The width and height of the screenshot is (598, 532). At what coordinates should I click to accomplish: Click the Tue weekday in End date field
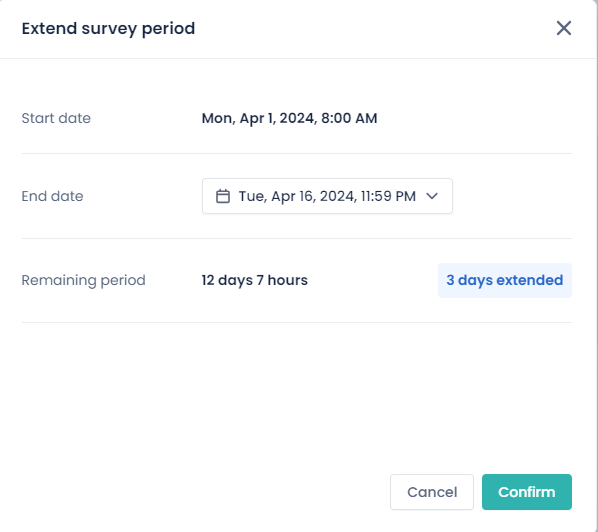(252, 196)
